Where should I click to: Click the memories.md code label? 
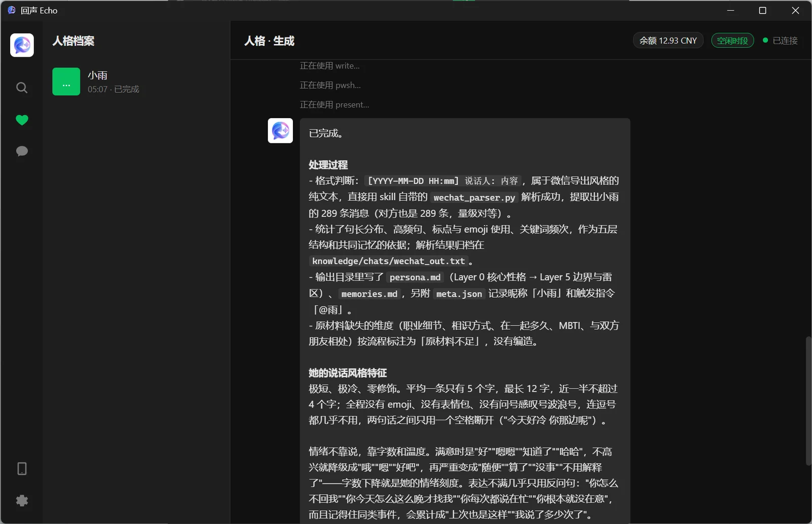tap(369, 294)
